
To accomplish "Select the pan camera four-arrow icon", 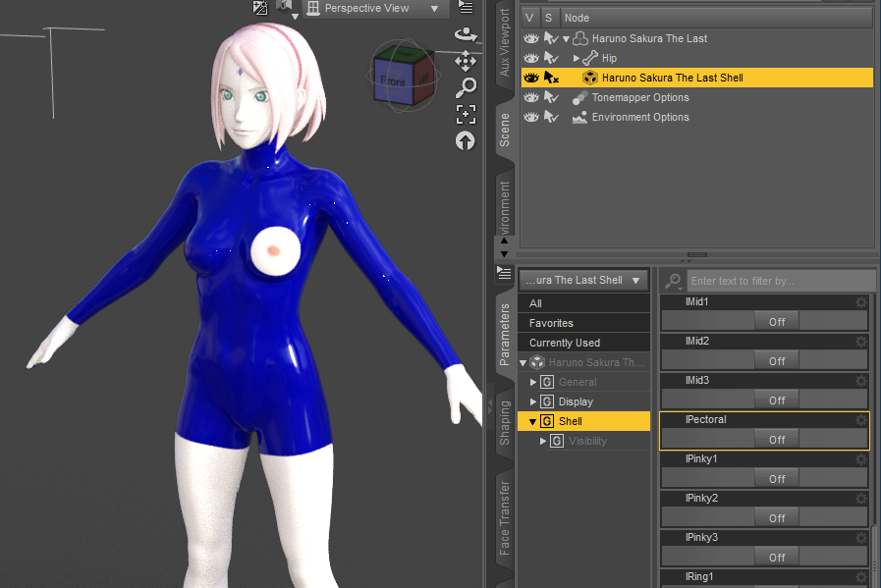I will (x=466, y=61).
